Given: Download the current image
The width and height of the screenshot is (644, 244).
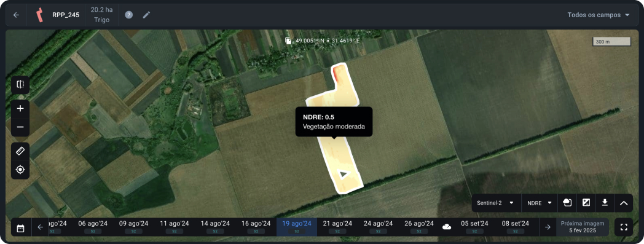Looking at the screenshot, I should click(605, 203).
